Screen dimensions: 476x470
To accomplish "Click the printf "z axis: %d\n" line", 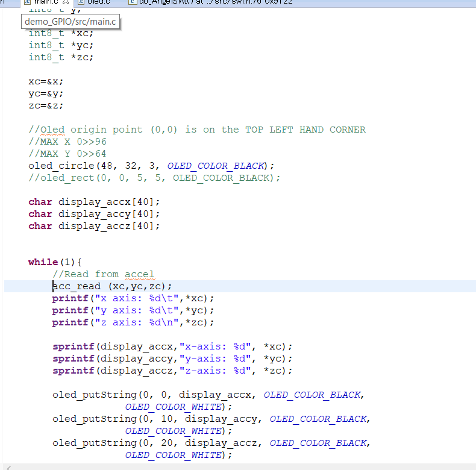I will [133, 322].
